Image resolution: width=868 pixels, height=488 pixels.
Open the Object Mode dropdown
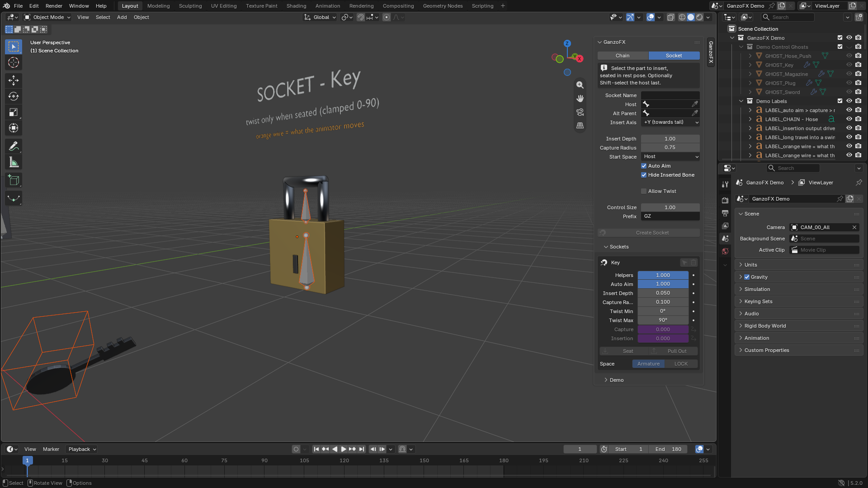[x=47, y=17]
